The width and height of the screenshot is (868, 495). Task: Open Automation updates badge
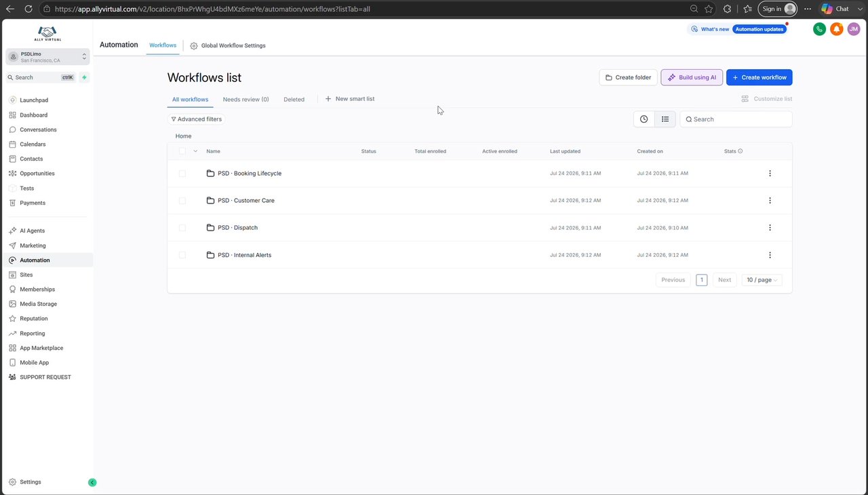coord(759,29)
